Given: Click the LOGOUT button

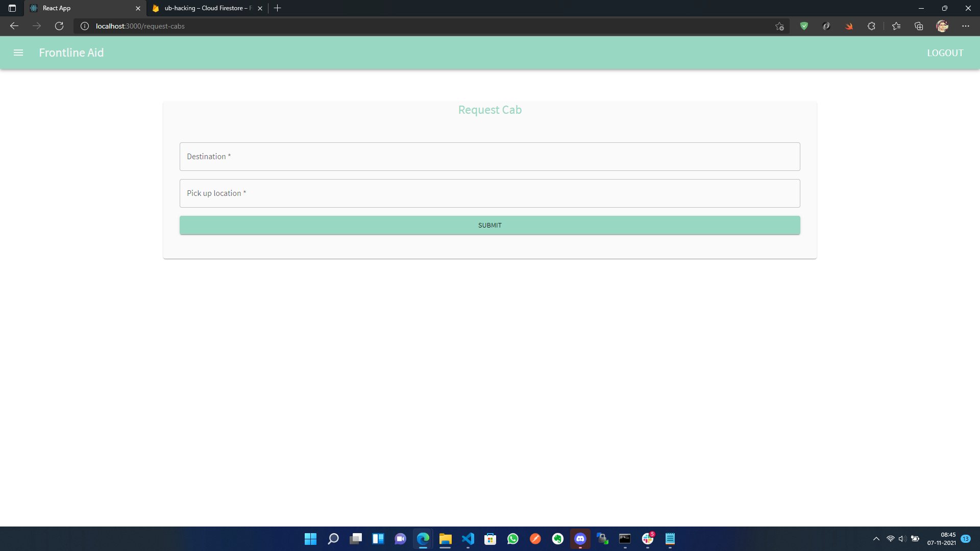Looking at the screenshot, I should point(945,53).
